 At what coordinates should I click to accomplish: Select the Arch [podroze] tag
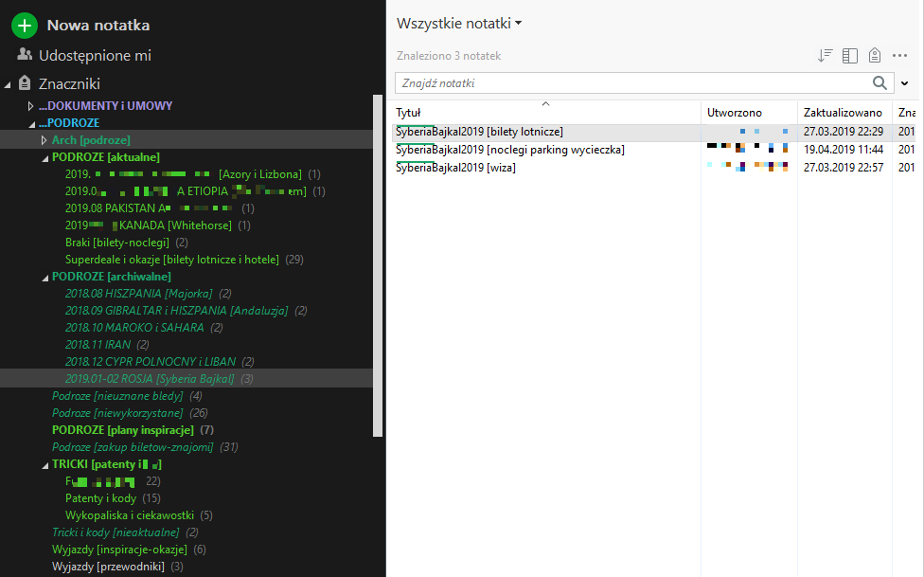tap(91, 140)
